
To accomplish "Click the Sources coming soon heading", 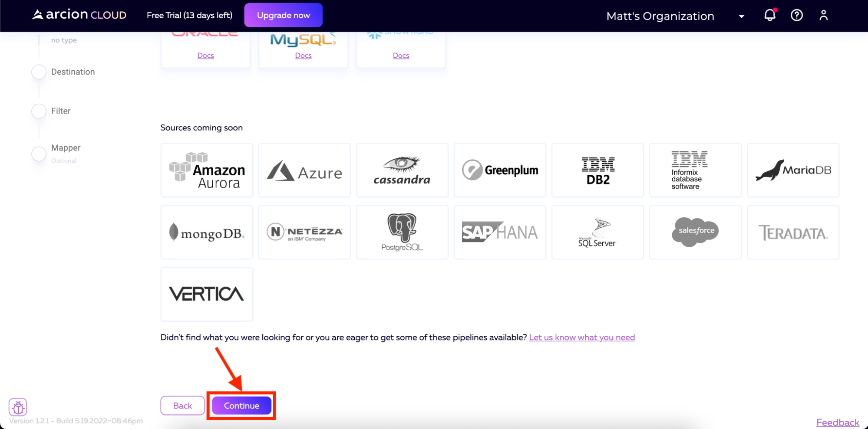I will click(x=201, y=128).
